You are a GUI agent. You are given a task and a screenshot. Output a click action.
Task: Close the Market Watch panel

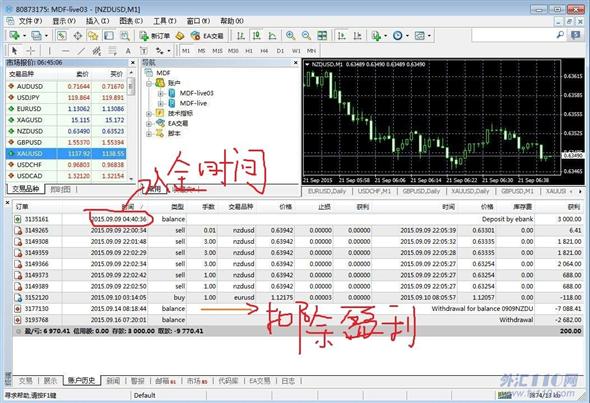(133, 62)
